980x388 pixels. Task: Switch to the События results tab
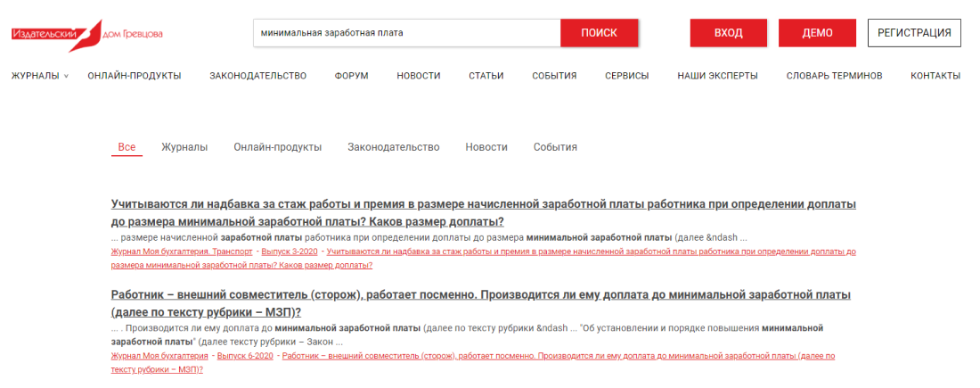tap(555, 147)
